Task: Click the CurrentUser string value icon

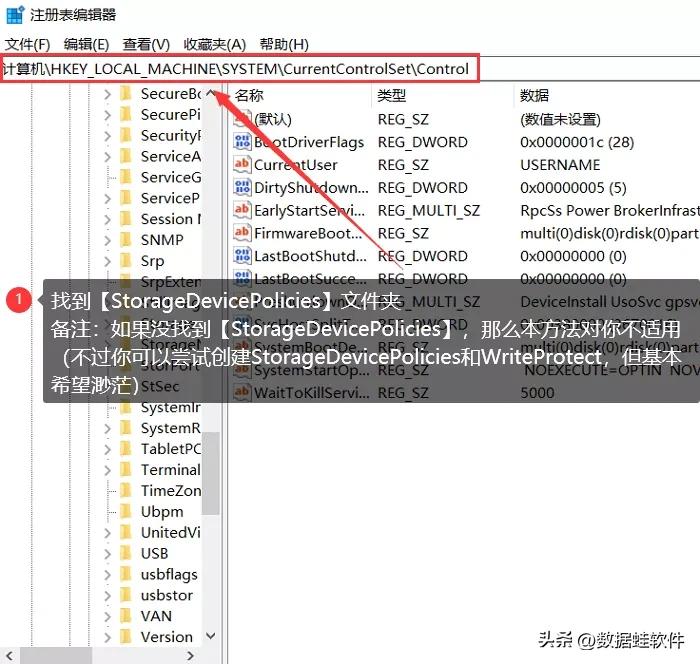Action: 242,164
